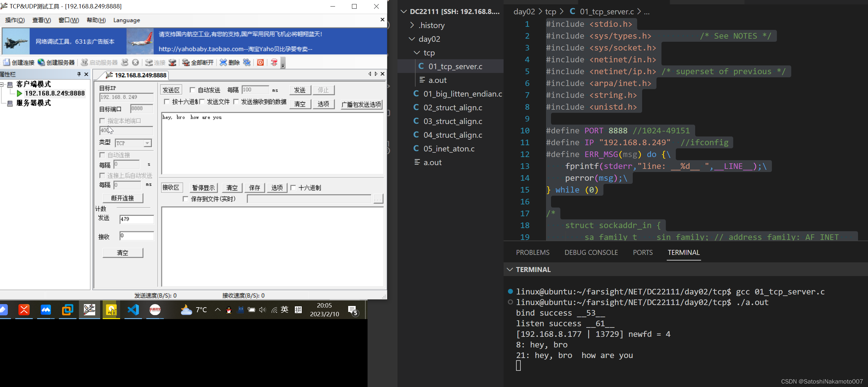Open the 广播包发送选项 broadcast options
This screenshot has height=387, width=868.
coord(361,104)
